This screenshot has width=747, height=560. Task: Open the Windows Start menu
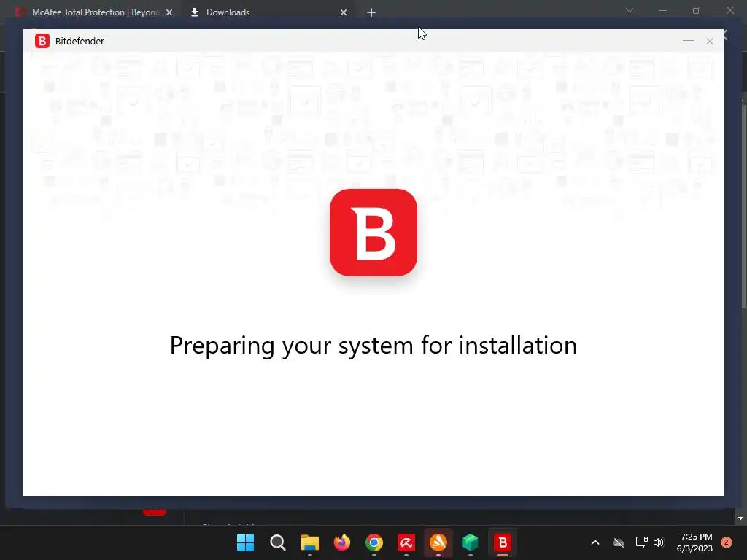point(245,542)
